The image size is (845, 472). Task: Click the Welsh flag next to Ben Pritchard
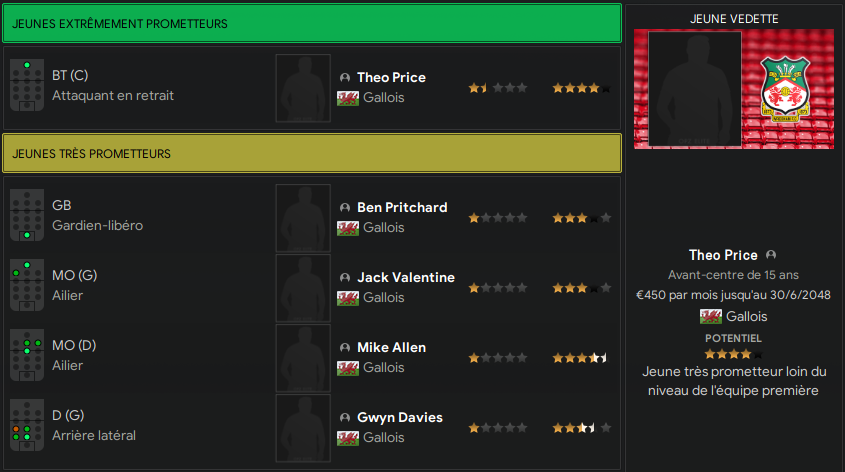tap(348, 228)
